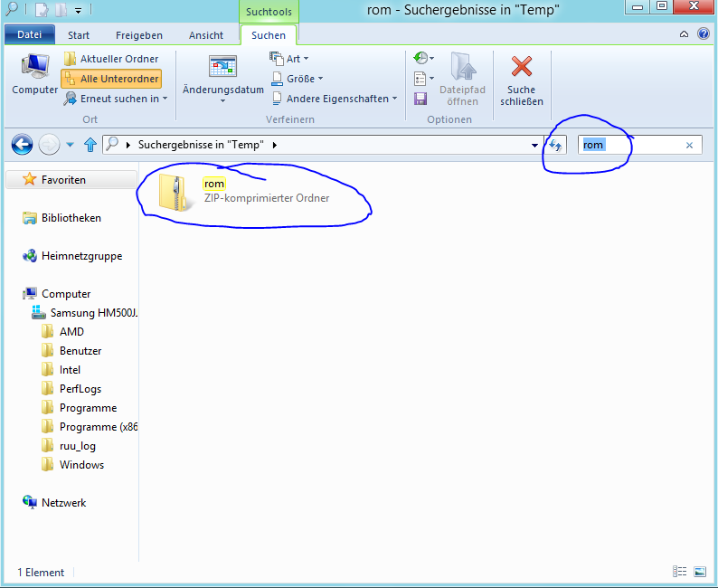Switch to the Freigeben tab
718x588 pixels.
(x=139, y=35)
